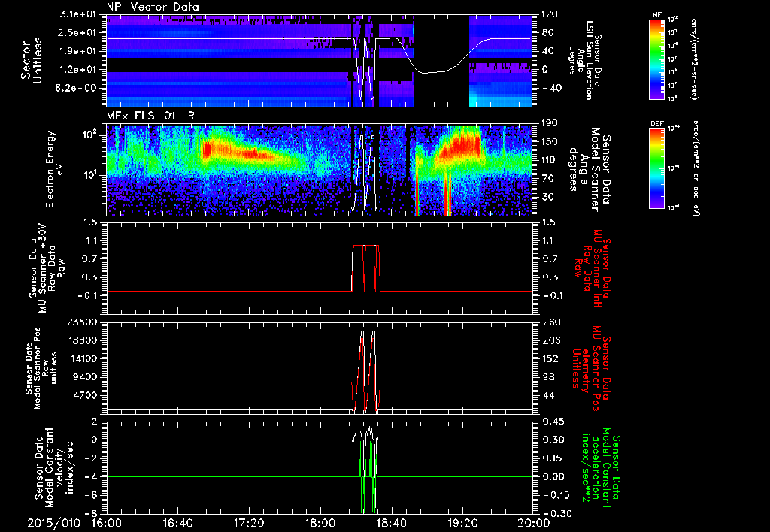Click the 1.2e+01 sector tick value

(80, 69)
